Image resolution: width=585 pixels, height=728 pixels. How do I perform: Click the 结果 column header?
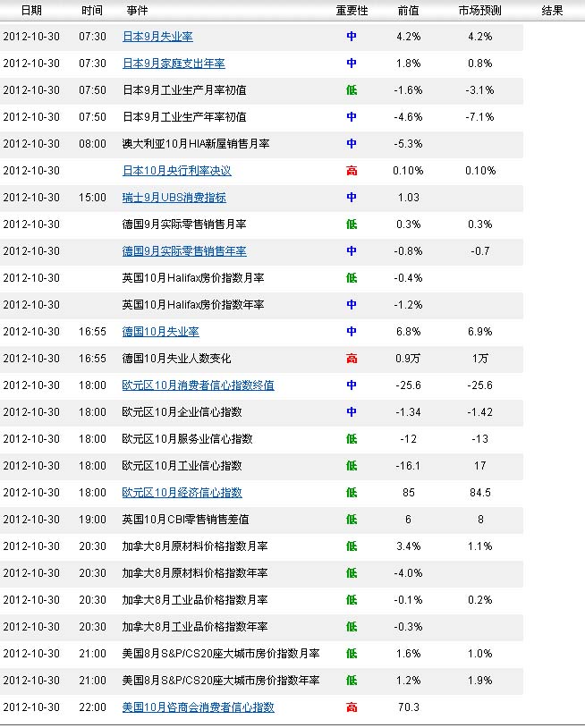click(553, 10)
